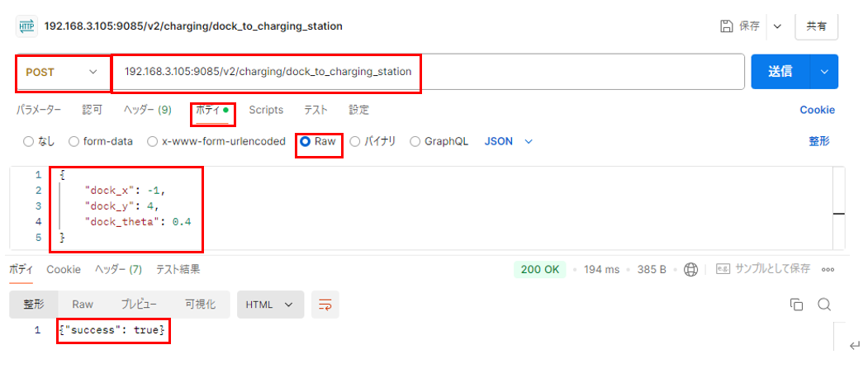The width and height of the screenshot is (868, 378).
Task: Click the Cookie link on the right
Action: [x=817, y=110]
